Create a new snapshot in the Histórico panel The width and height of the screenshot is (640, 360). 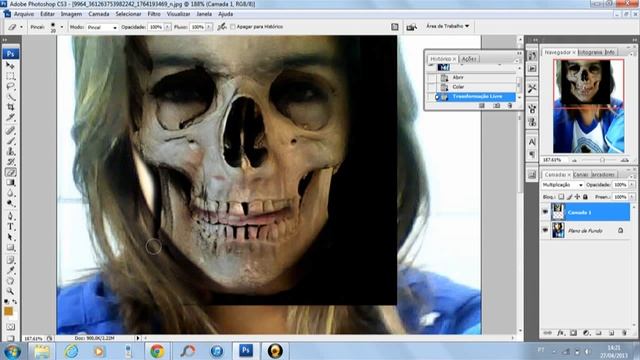point(496,106)
